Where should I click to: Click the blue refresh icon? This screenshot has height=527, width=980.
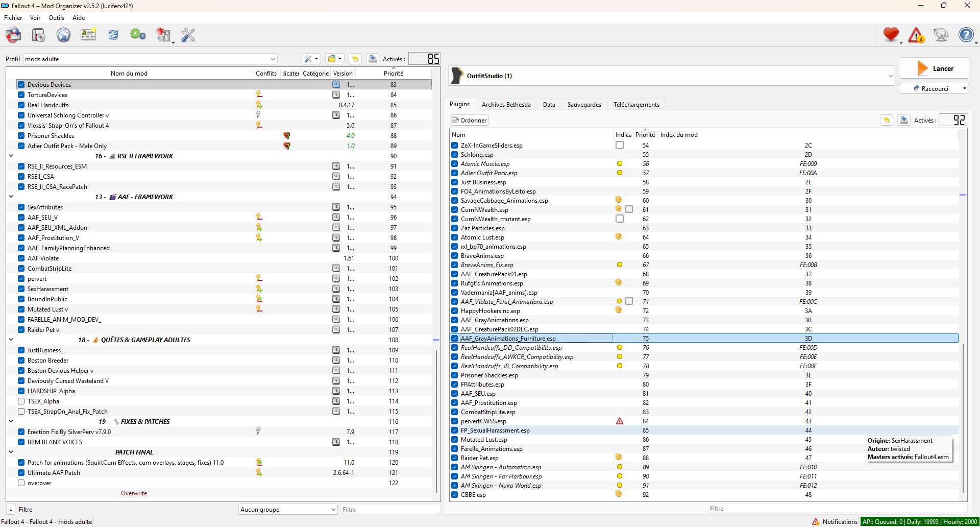[x=113, y=35]
